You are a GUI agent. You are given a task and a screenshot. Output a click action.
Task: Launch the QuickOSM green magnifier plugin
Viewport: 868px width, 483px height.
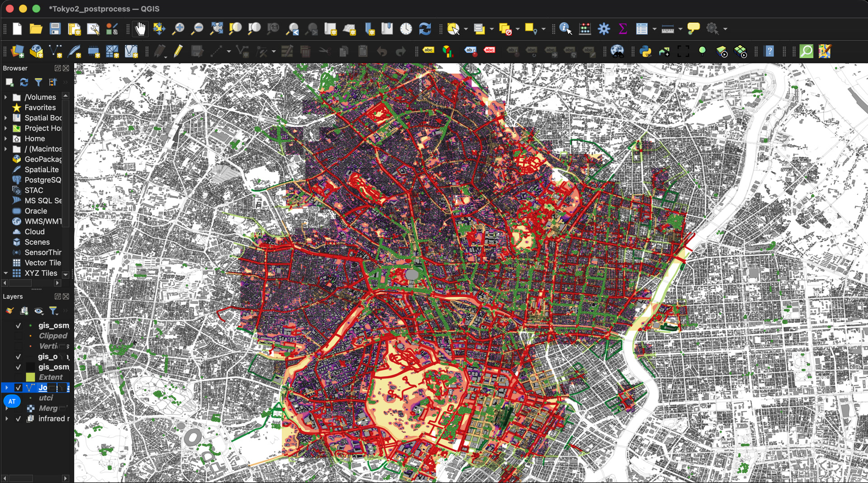pyautogui.click(x=806, y=51)
